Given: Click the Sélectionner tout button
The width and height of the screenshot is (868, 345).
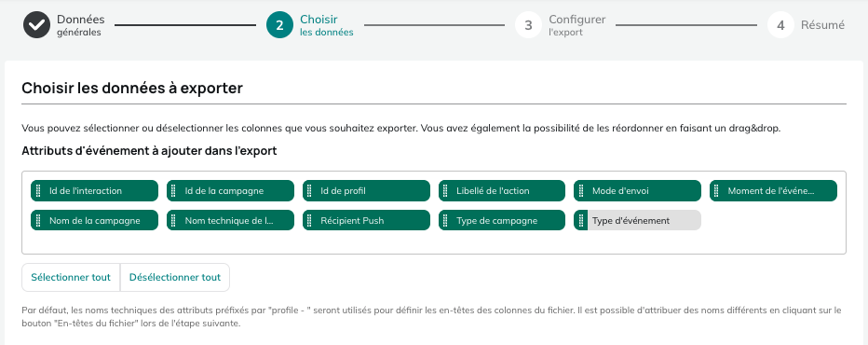Looking at the screenshot, I should [71, 277].
